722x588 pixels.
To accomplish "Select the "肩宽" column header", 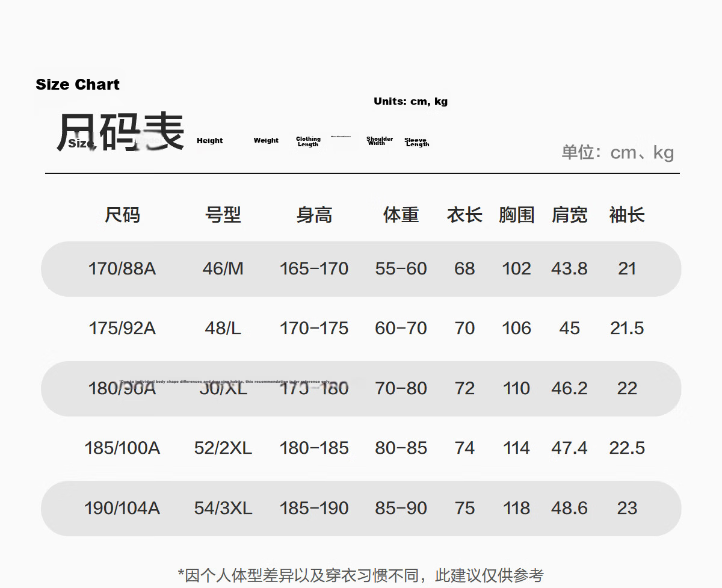I will [570, 215].
